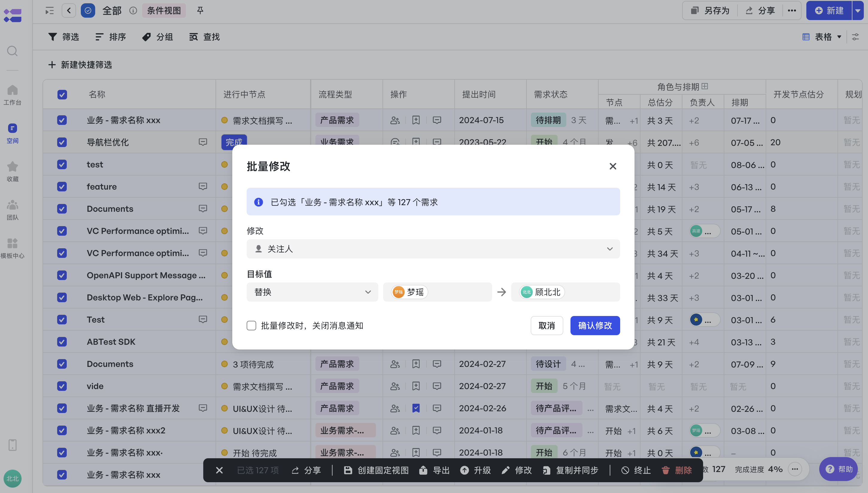This screenshot has width=868, height=493.
Task: Click 取消 to cancel the dialog
Action: pos(547,325)
